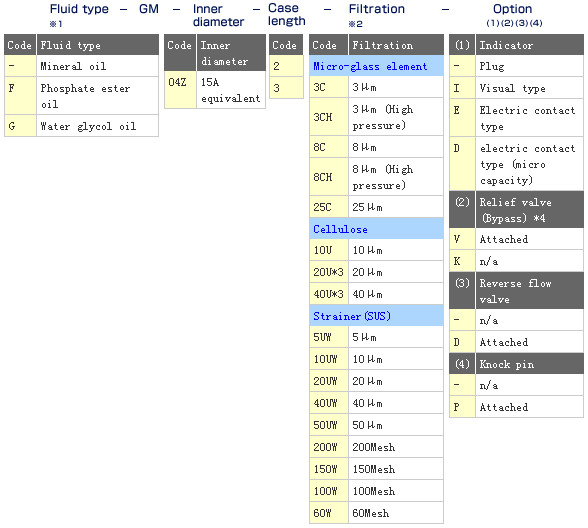Click the 200Mesh filtration cell

click(x=396, y=447)
